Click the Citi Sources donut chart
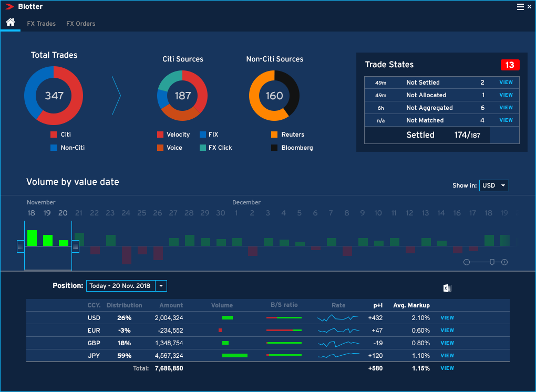Screen dimensions: 536x392 click(182, 96)
